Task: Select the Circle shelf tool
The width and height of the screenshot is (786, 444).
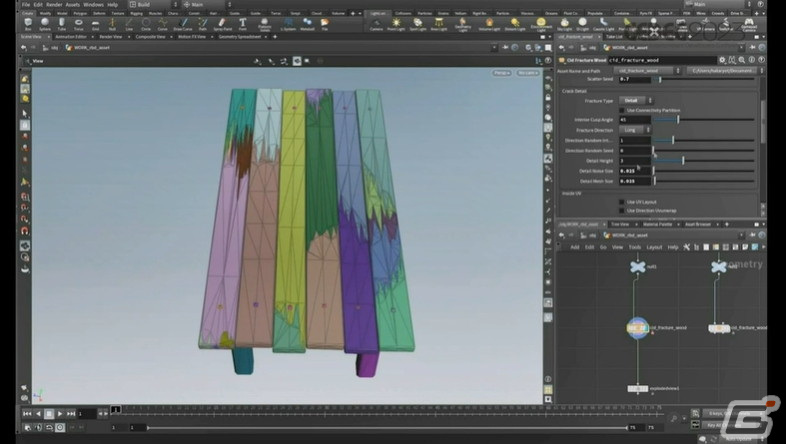Action: [146, 24]
